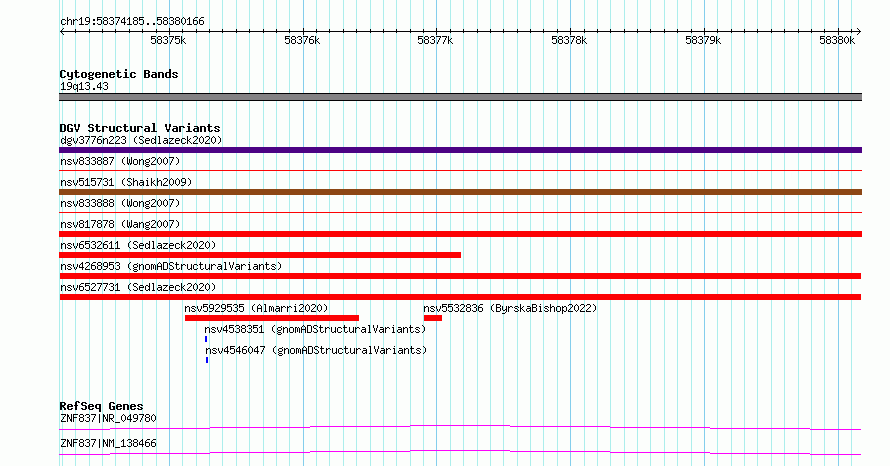890x466 pixels.
Task: Open the nsv4268953 (gnomADStructuralVariants) label
Action: 171,266
